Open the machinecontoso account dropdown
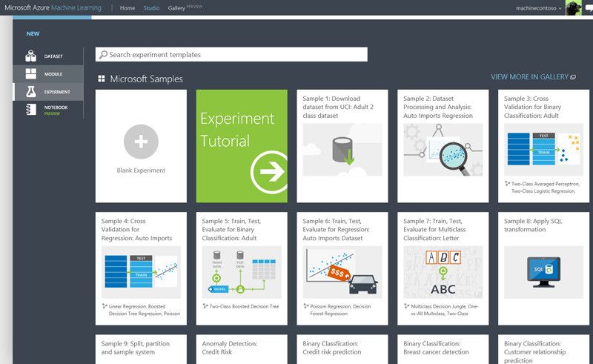593x364 pixels. 538,8
